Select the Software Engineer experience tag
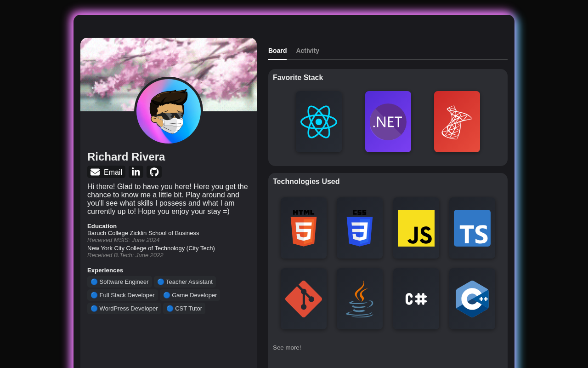The image size is (588, 368). 119,282
